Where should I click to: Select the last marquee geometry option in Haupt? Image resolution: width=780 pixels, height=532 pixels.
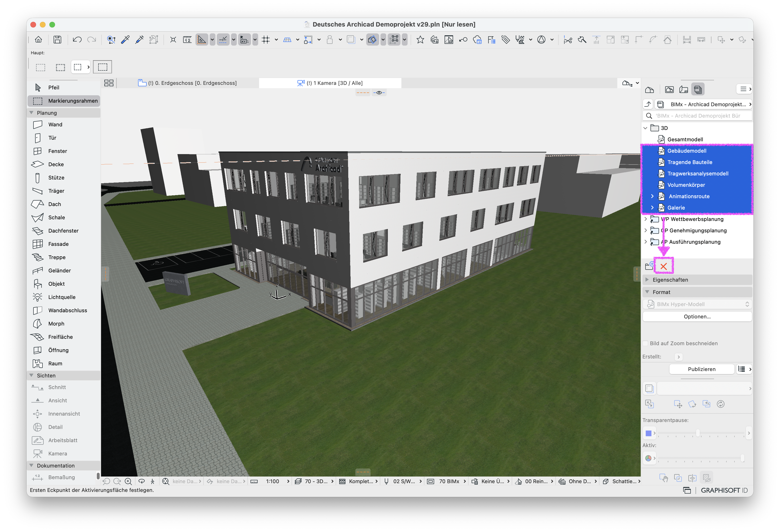(102, 67)
